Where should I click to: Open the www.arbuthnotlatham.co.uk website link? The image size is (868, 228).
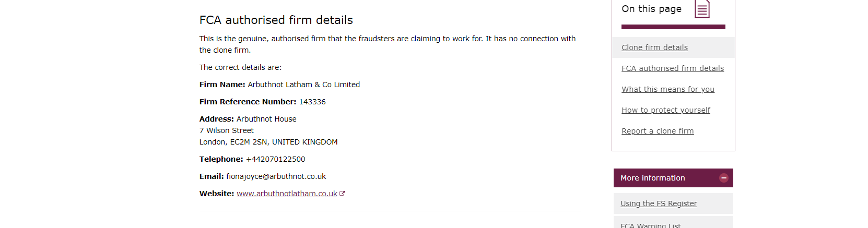(x=287, y=194)
